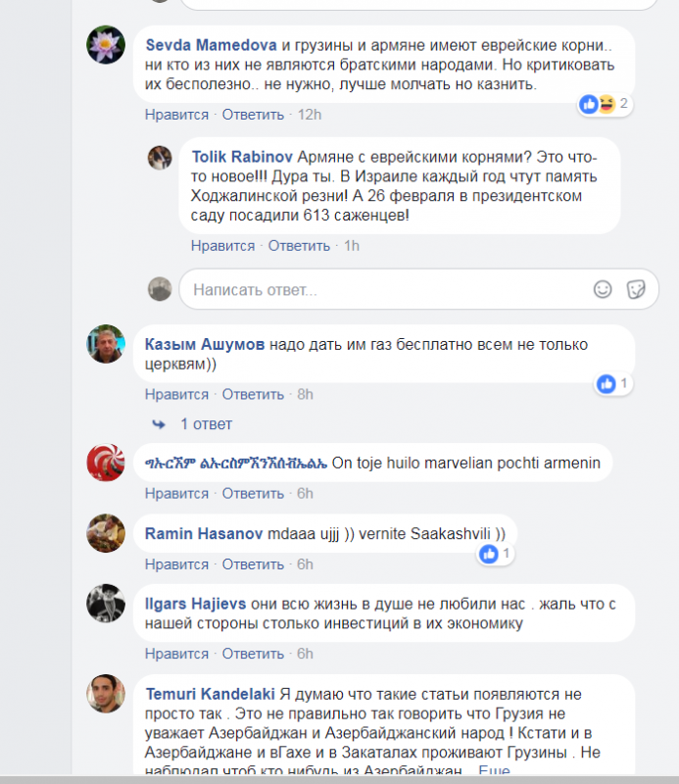This screenshot has height=784, width=679.
Task: Like Sevda Mamedova's comment via "Нравится"
Action: [x=176, y=115]
